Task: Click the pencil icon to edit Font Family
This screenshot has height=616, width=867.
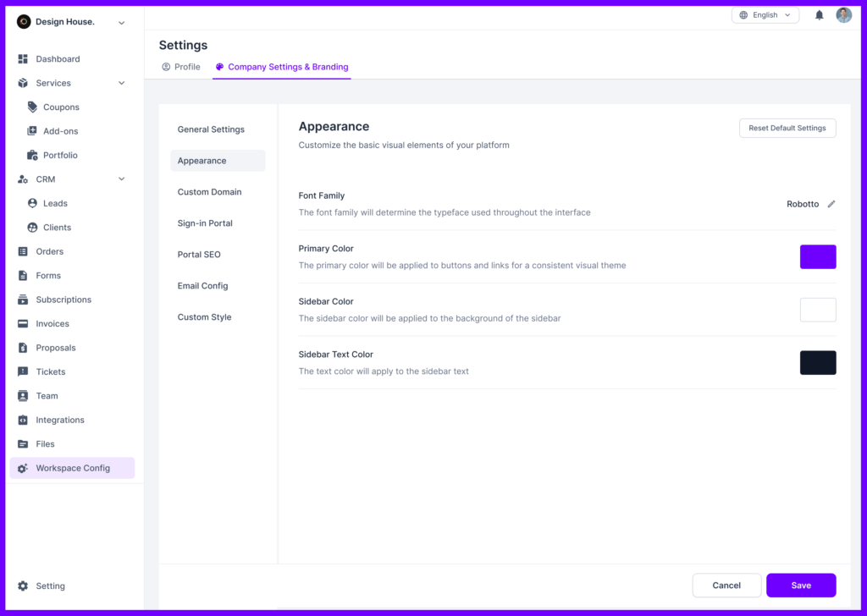Action: [x=831, y=204]
